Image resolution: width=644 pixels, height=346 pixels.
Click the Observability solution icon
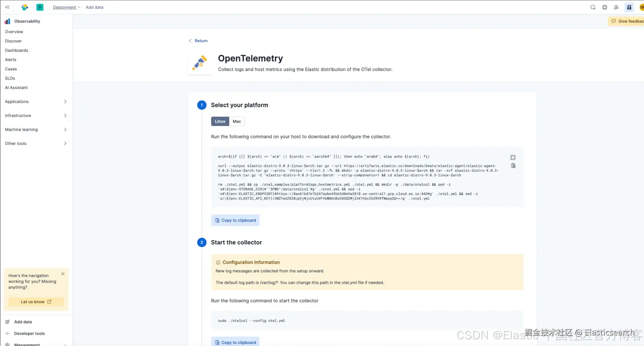point(7,21)
